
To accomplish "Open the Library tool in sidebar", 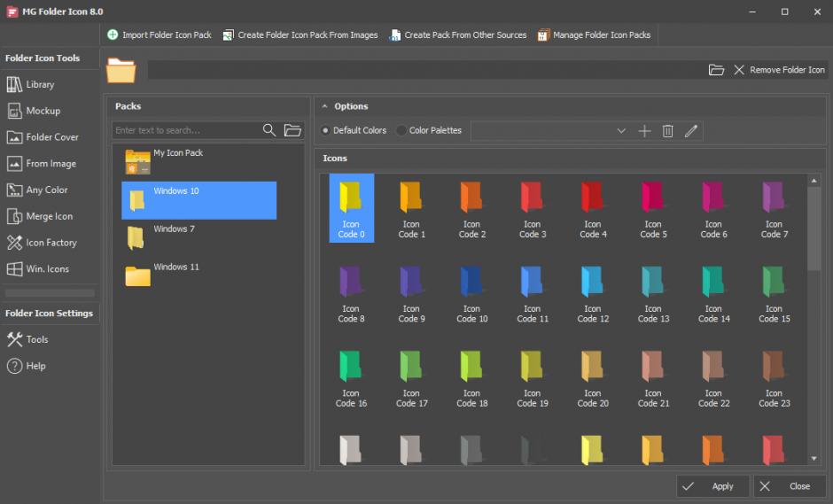I will click(x=40, y=85).
